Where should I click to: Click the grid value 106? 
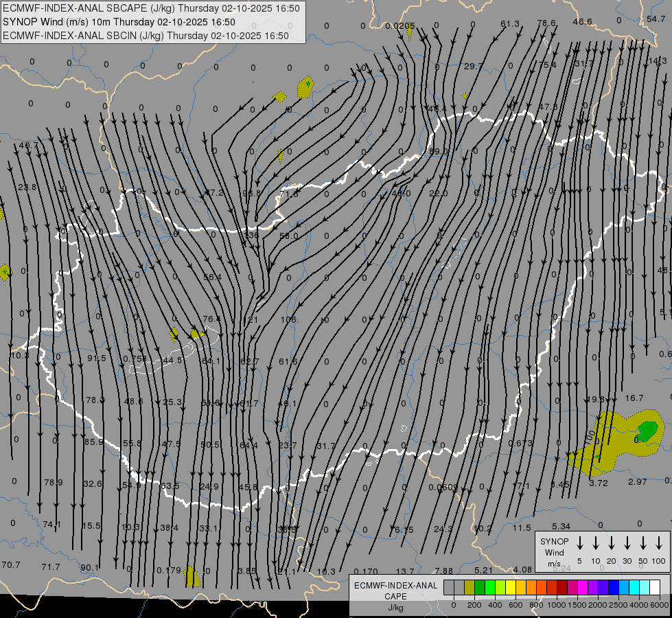coord(288,319)
